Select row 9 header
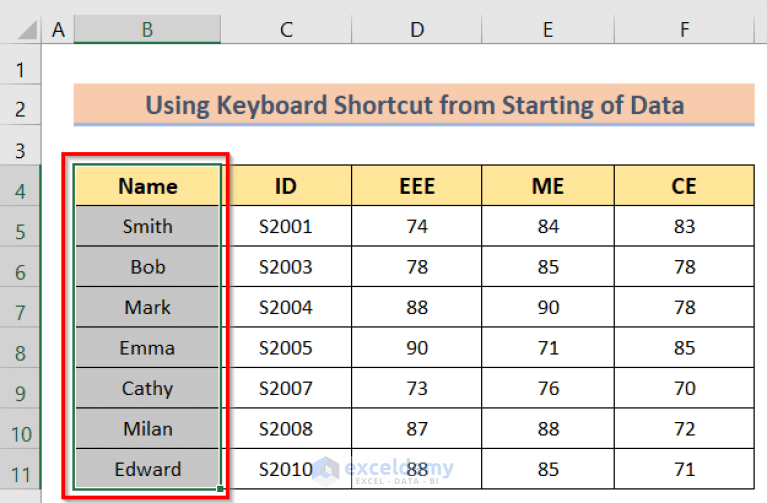 20,389
